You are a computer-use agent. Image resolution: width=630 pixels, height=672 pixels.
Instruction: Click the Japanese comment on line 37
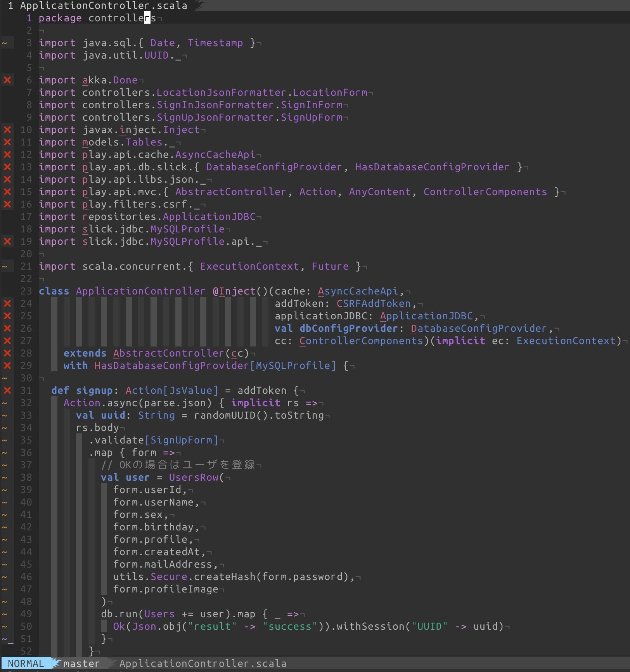point(178,465)
